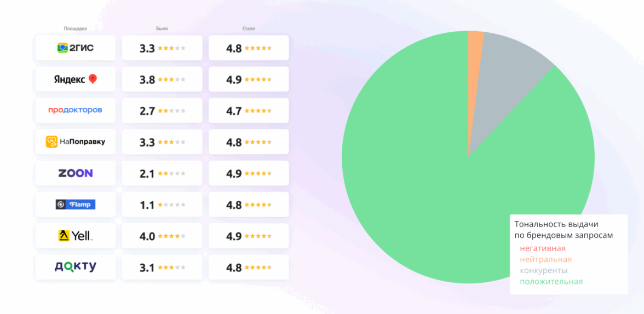Click Flamp's old 1.1 rating card

point(162,205)
